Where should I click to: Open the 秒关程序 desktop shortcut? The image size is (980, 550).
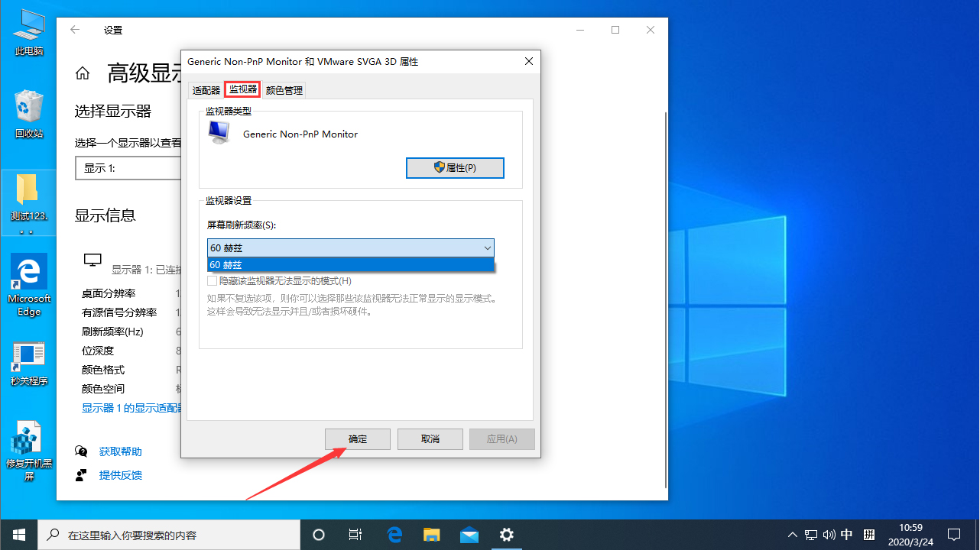point(28,361)
